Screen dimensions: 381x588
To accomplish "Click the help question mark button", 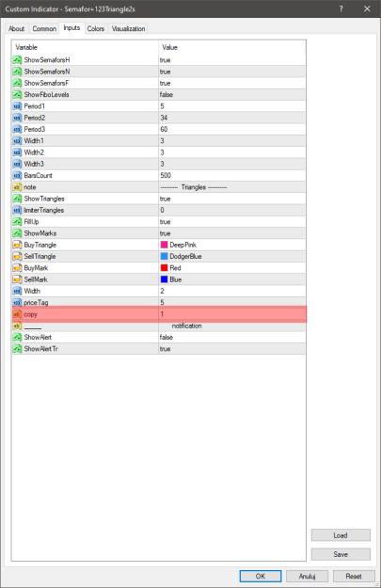I will click(341, 8).
